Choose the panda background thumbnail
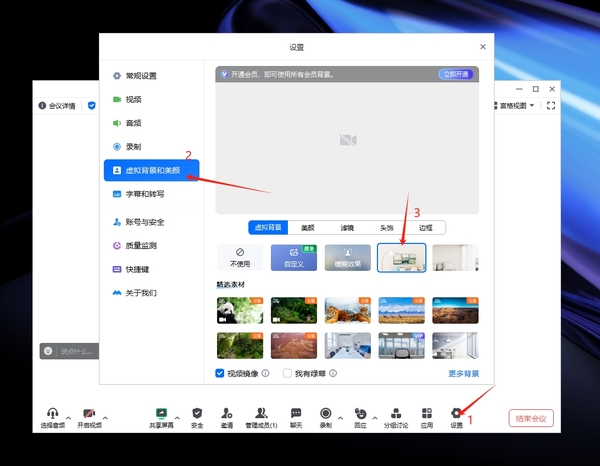Screen dimensions: 600x466 click(240, 310)
